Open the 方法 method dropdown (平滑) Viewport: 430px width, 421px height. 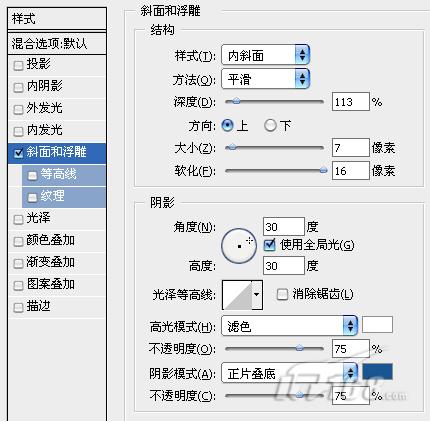(266, 79)
